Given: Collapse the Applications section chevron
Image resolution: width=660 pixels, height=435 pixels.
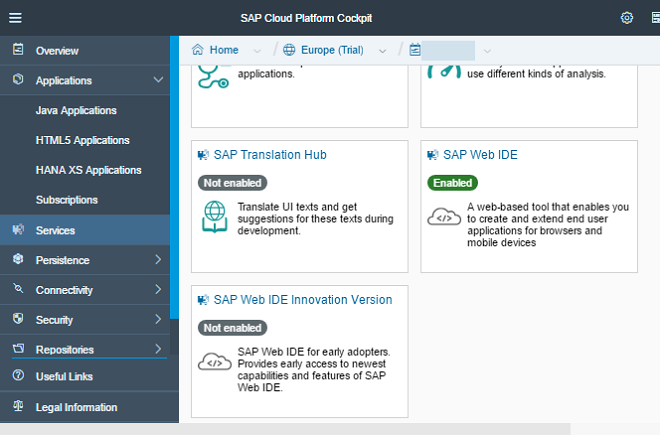Looking at the screenshot, I should (x=158, y=80).
